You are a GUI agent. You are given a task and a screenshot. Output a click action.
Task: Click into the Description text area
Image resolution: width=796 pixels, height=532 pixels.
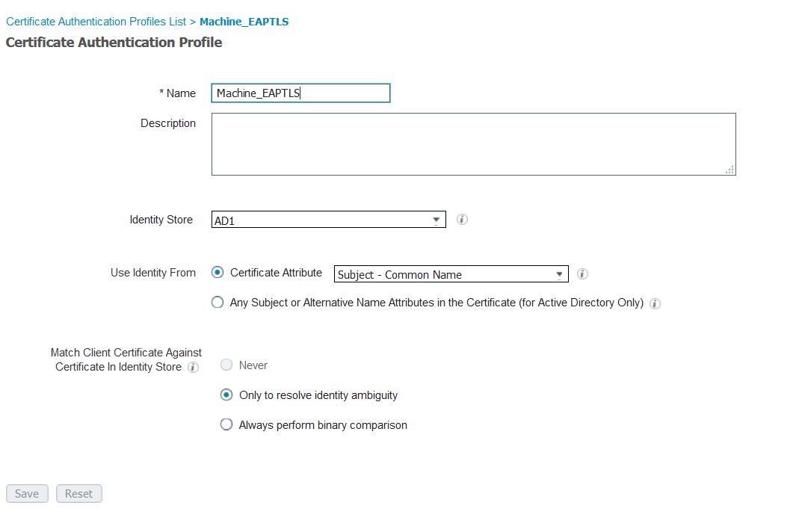click(474, 144)
